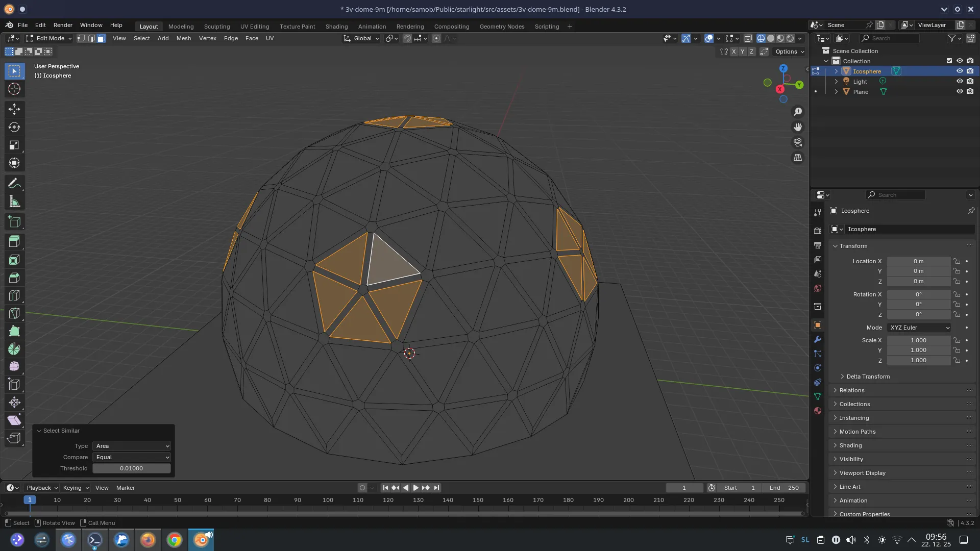Viewport: 980px width, 551px height.
Task: Open the Modifier properties tab
Action: (x=818, y=339)
